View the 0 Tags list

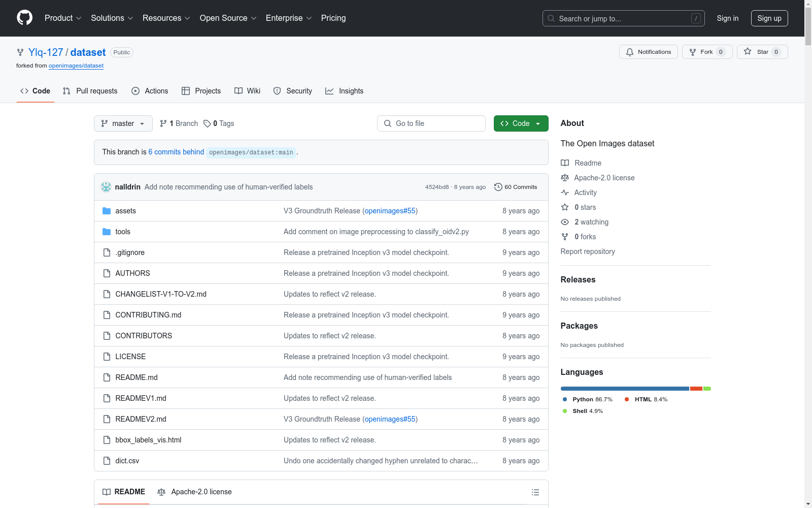219,123
